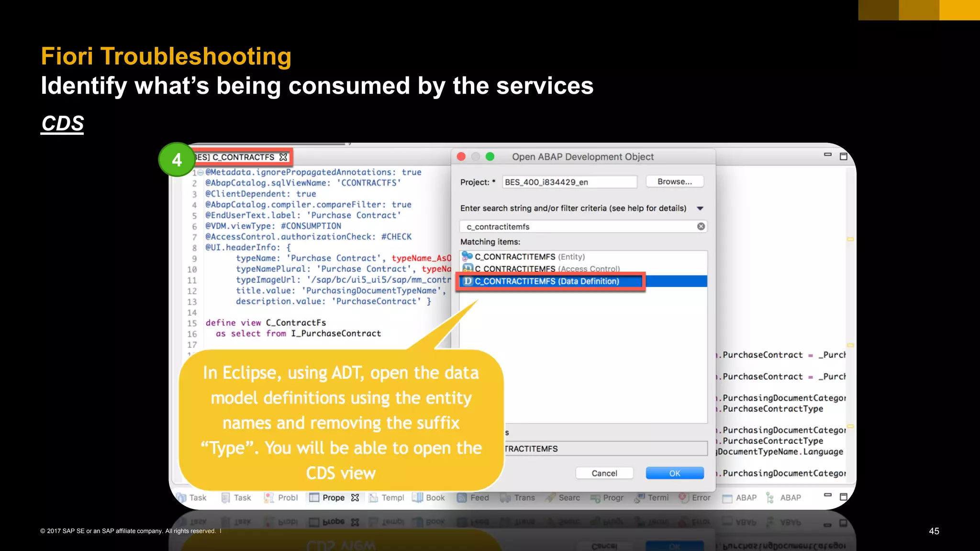The image size is (980, 551).
Task: Open the Transport Organizer view tab
Action: click(x=518, y=498)
